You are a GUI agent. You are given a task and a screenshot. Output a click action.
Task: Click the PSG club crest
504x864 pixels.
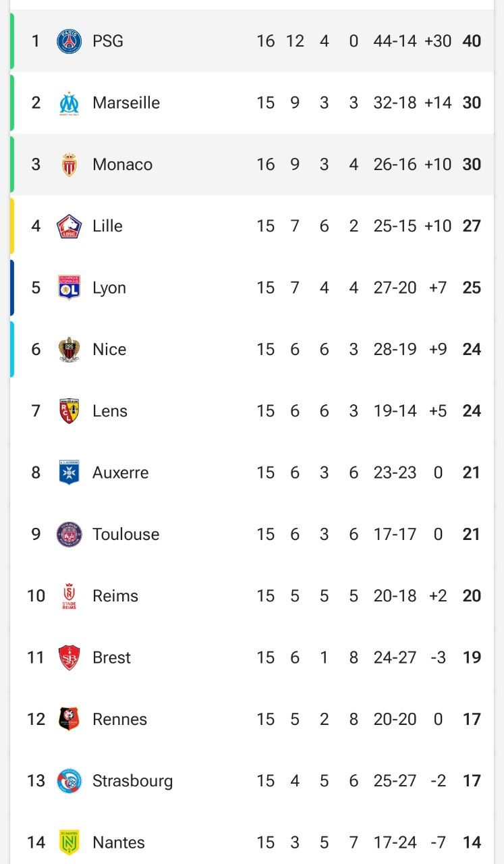69,41
